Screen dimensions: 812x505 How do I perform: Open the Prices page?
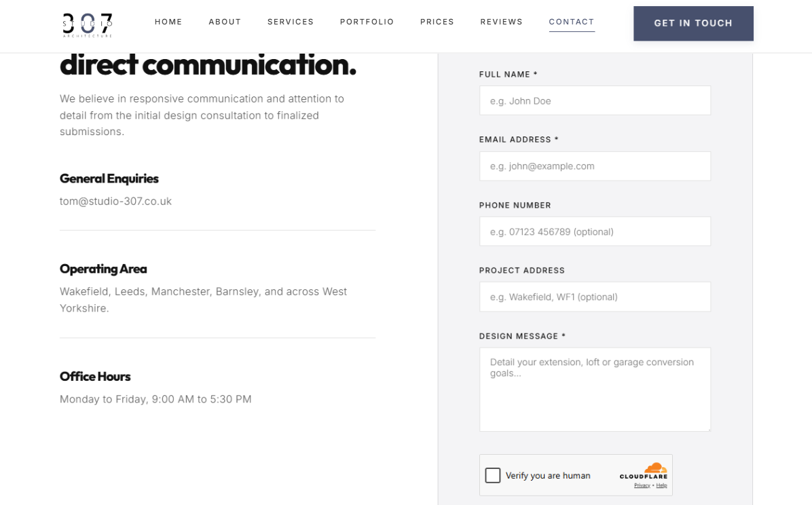coord(437,22)
